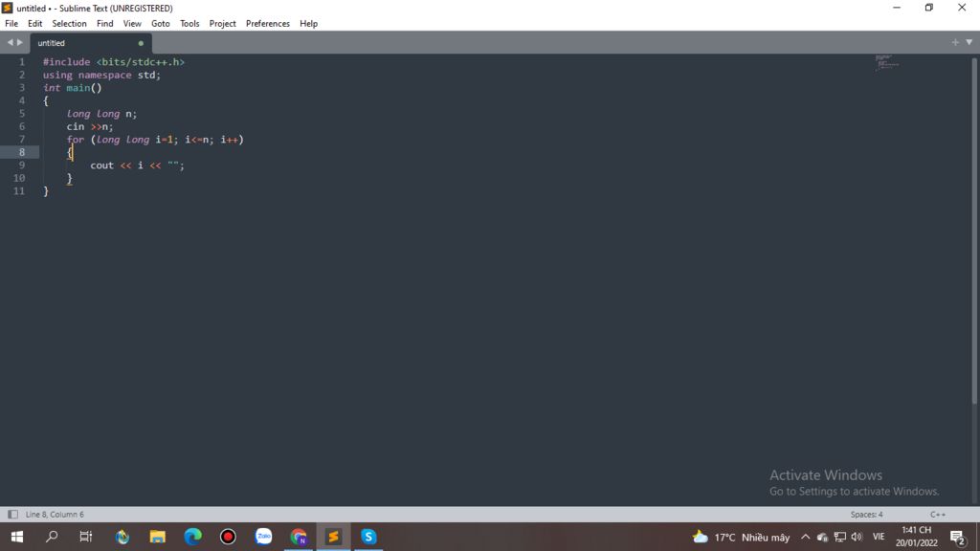Add a new tab with plus icon

click(x=955, y=42)
